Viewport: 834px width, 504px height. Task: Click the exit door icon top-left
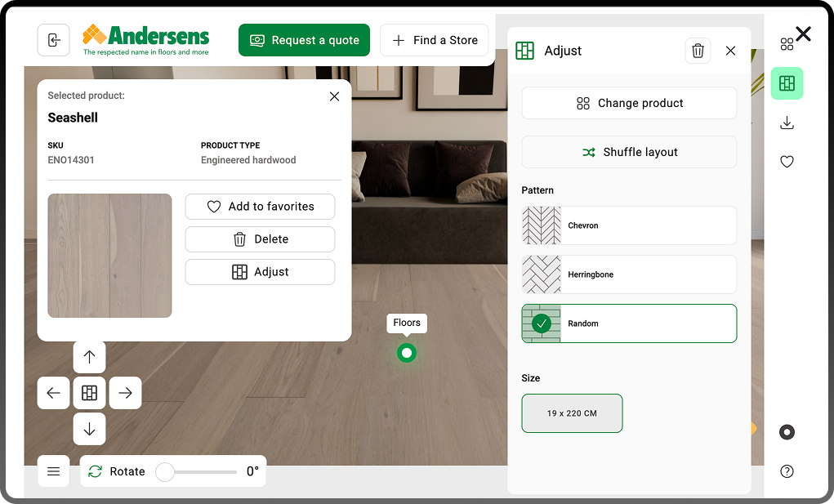coord(53,40)
